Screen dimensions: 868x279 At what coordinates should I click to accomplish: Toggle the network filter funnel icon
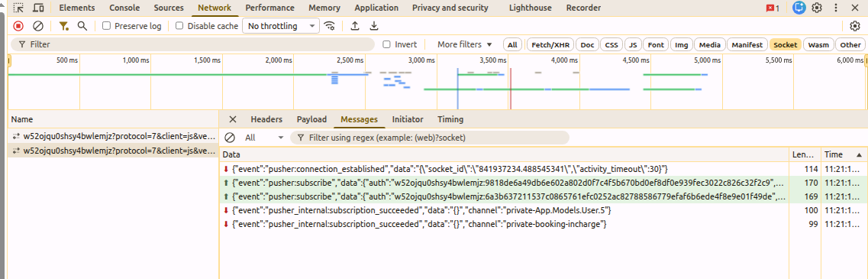coord(64,26)
